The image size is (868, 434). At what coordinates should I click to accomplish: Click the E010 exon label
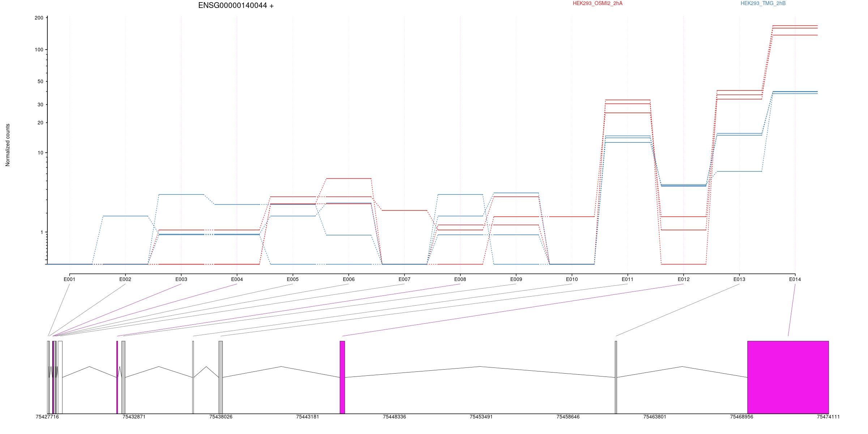[x=572, y=279]
